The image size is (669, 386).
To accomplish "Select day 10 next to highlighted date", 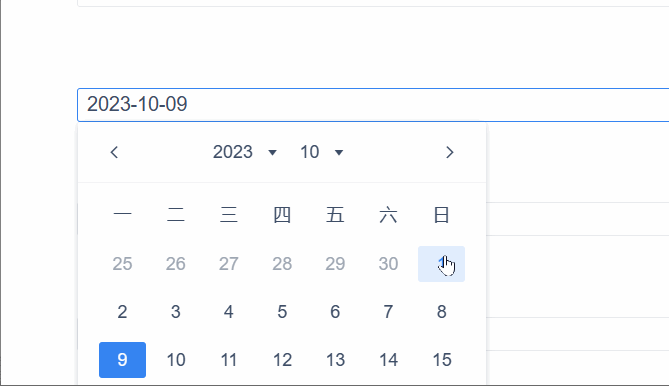I will 176,360.
